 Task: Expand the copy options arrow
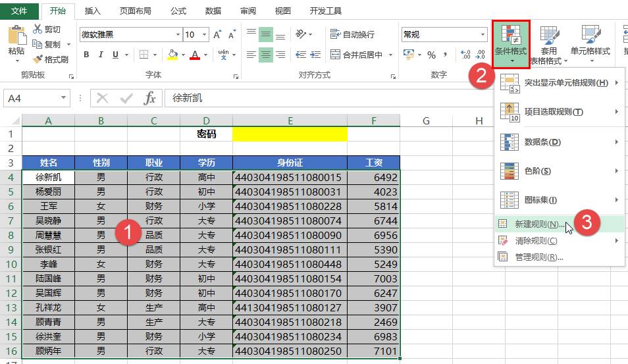[69, 45]
